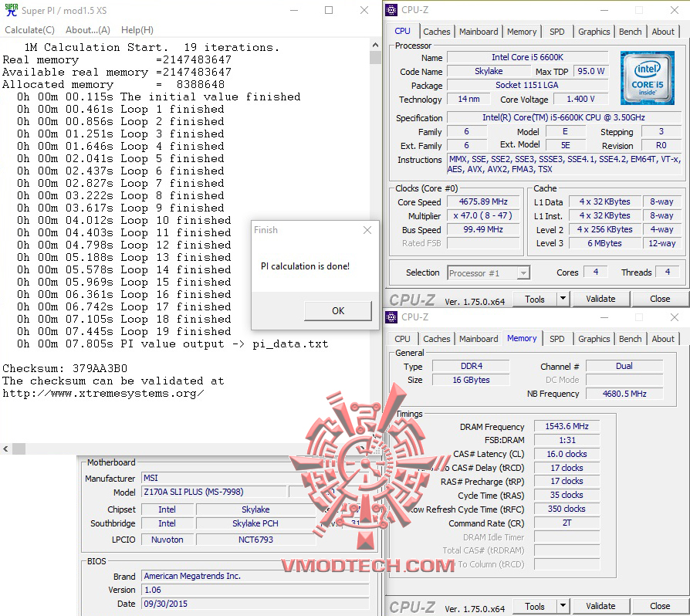Switch to the Bench tab
Screen dimensions: 690x616
[x=630, y=32]
